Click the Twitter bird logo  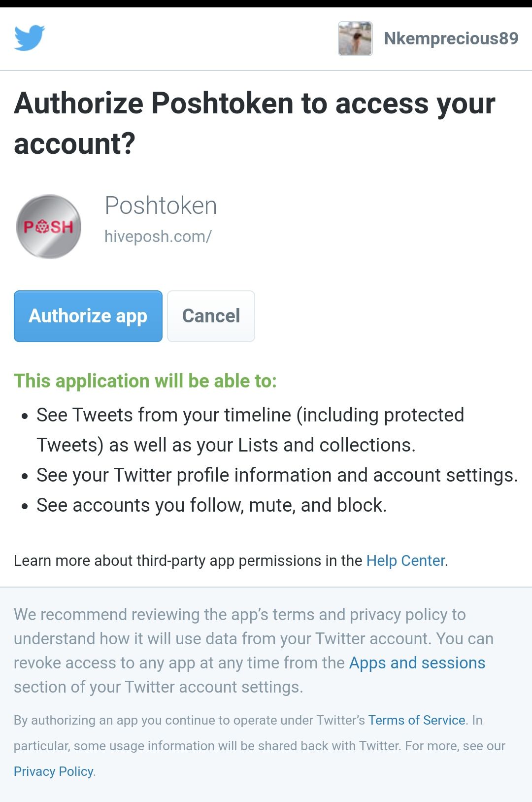pos(30,38)
